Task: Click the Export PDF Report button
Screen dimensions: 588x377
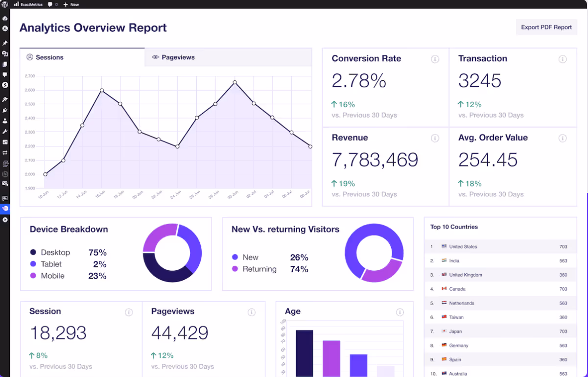Action: (x=546, y=27)
